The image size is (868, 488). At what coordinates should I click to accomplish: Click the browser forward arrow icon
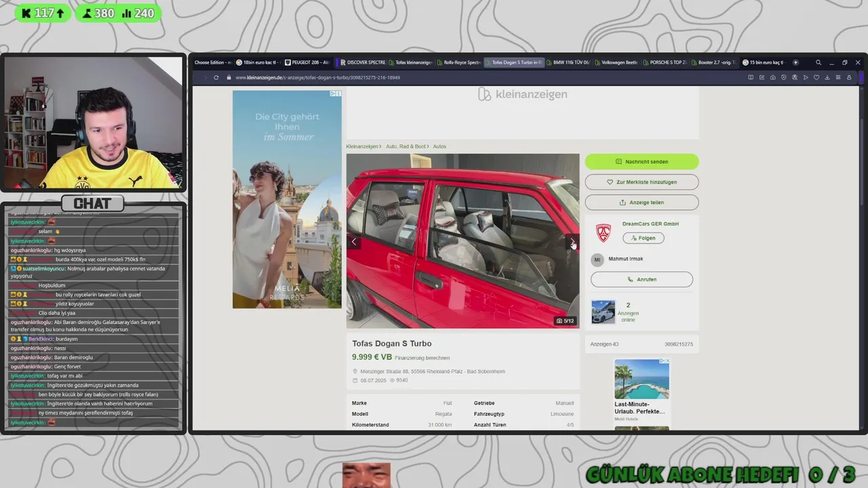[205, 77]
